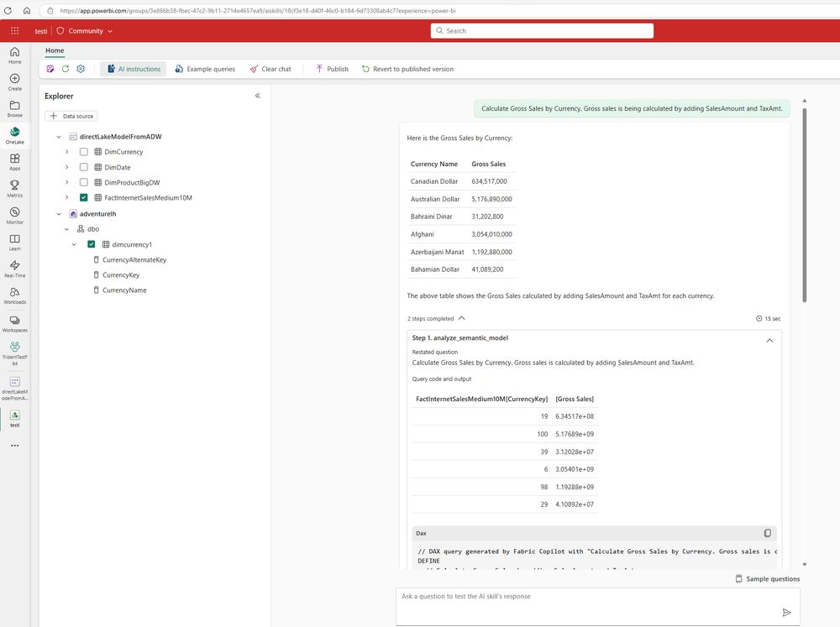This screenshot has width=840, height=627.
Task: Copy the Dax query code
Action: click(x=767, y=533)
